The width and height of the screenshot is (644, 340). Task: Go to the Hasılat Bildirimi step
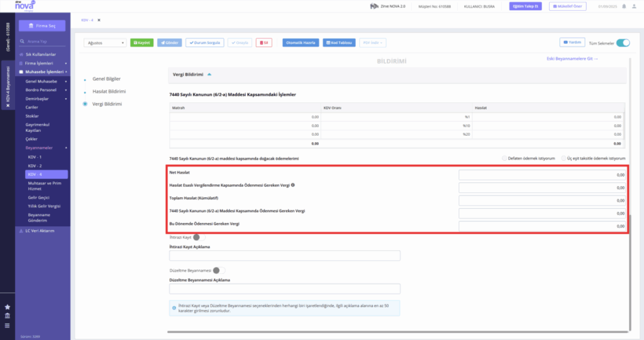pos(109,92)
